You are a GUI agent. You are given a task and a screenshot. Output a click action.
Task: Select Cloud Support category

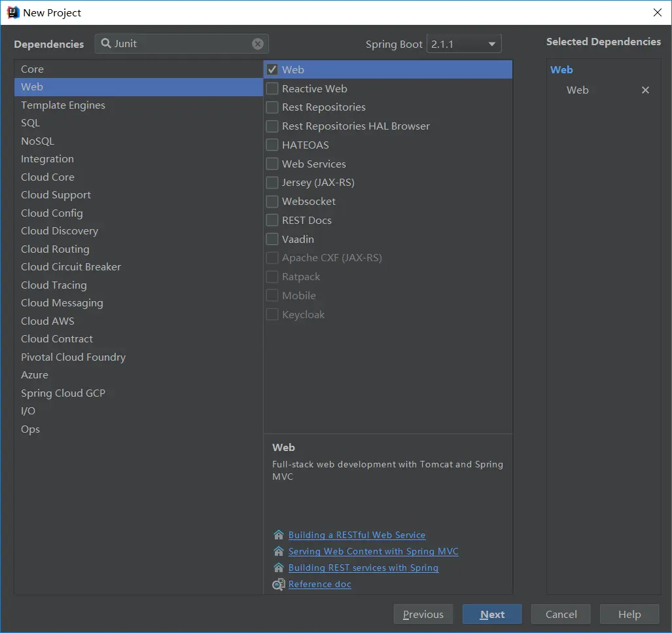point(139,195)
